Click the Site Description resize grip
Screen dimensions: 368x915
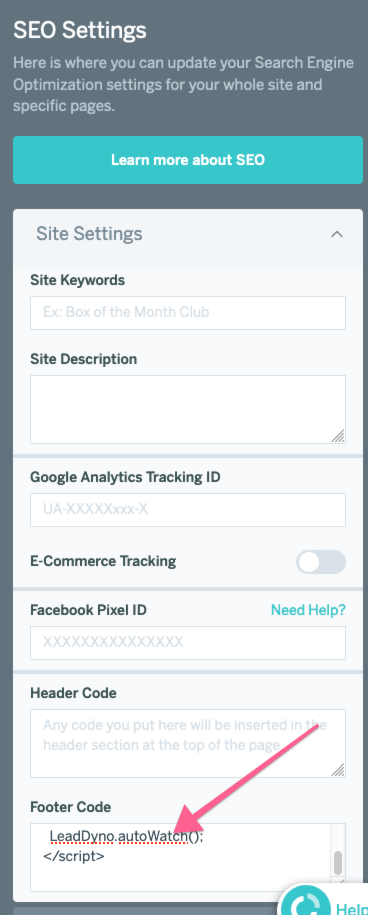[x=338, y=436]
